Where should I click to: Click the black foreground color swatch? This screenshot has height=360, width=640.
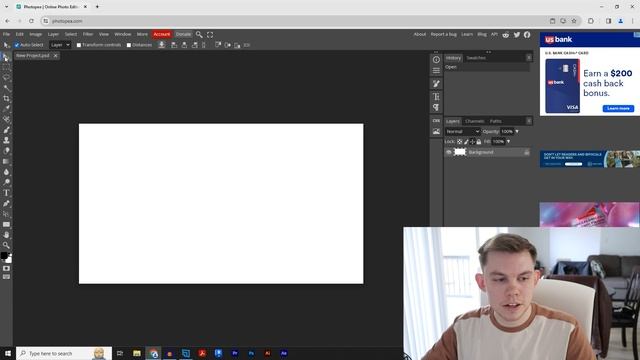point(4,256)
